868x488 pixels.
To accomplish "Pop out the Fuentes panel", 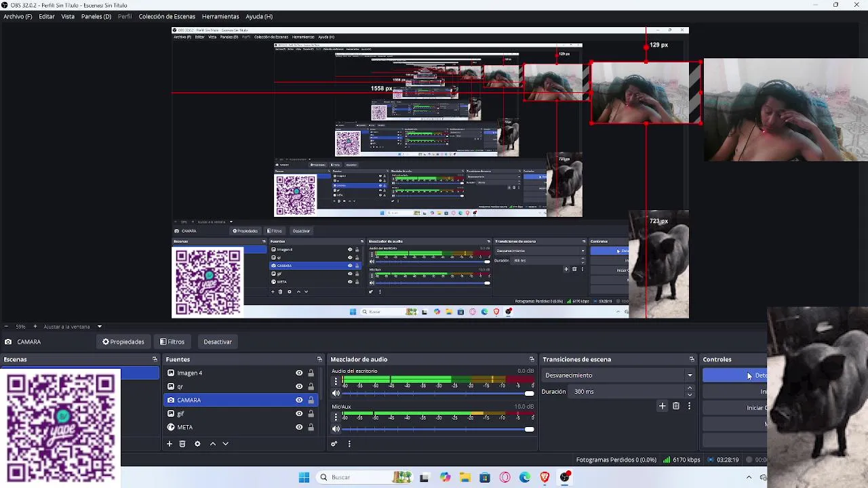I will click(319, 359).
